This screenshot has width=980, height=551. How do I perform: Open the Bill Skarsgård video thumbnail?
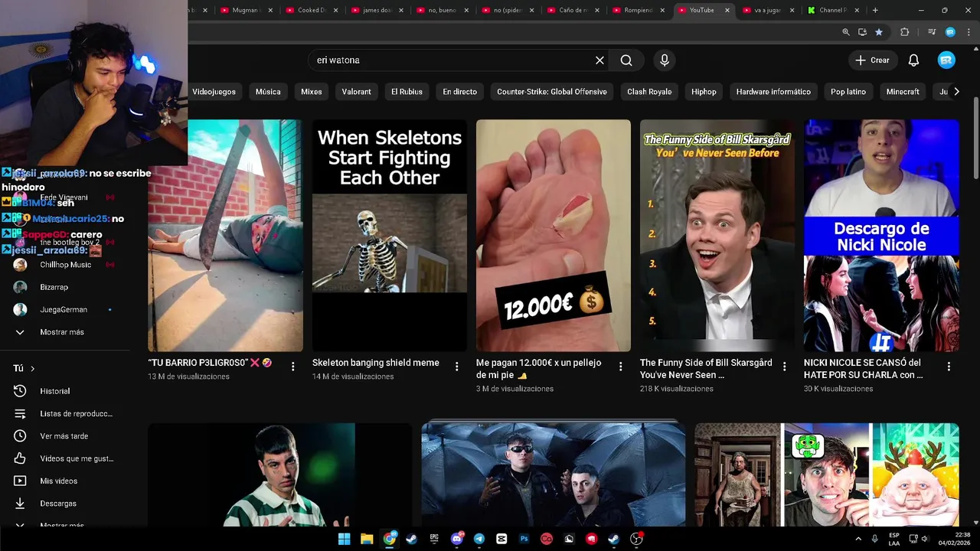coord(717,236)
